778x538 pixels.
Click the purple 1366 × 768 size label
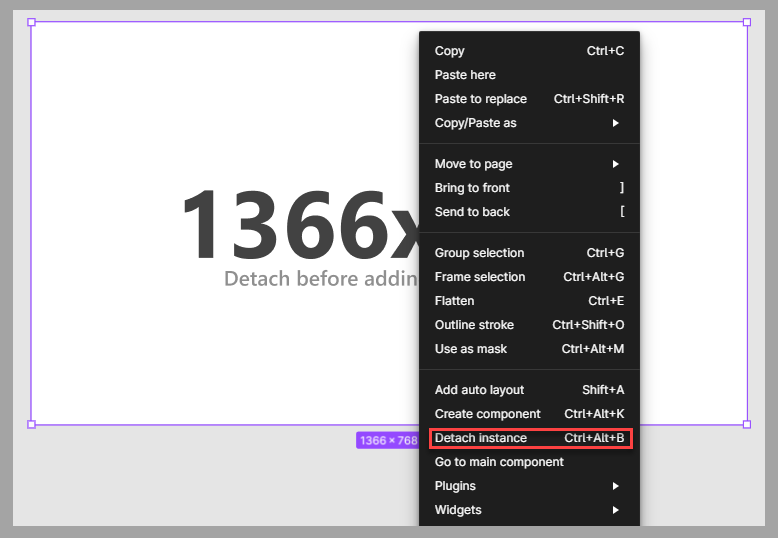pos(388,440)
